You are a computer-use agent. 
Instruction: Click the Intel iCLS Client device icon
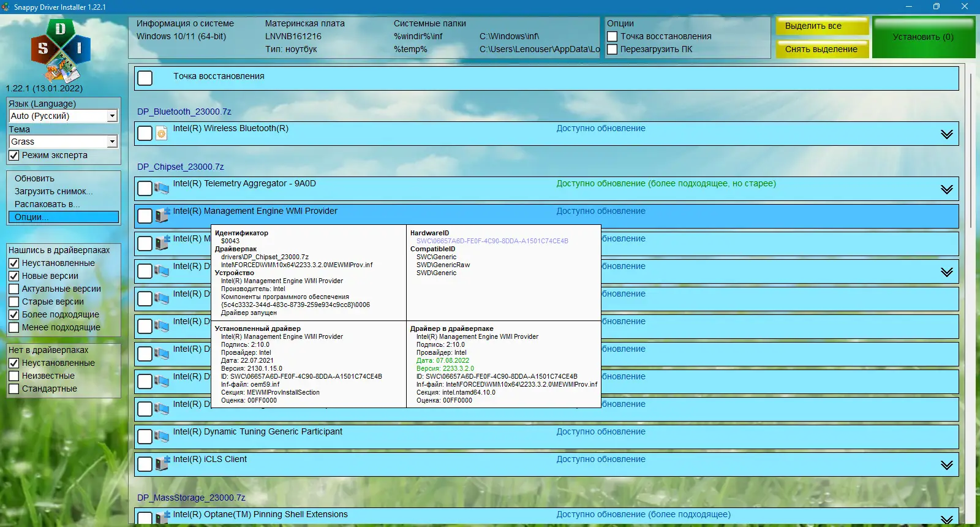[x=162, y=464]
